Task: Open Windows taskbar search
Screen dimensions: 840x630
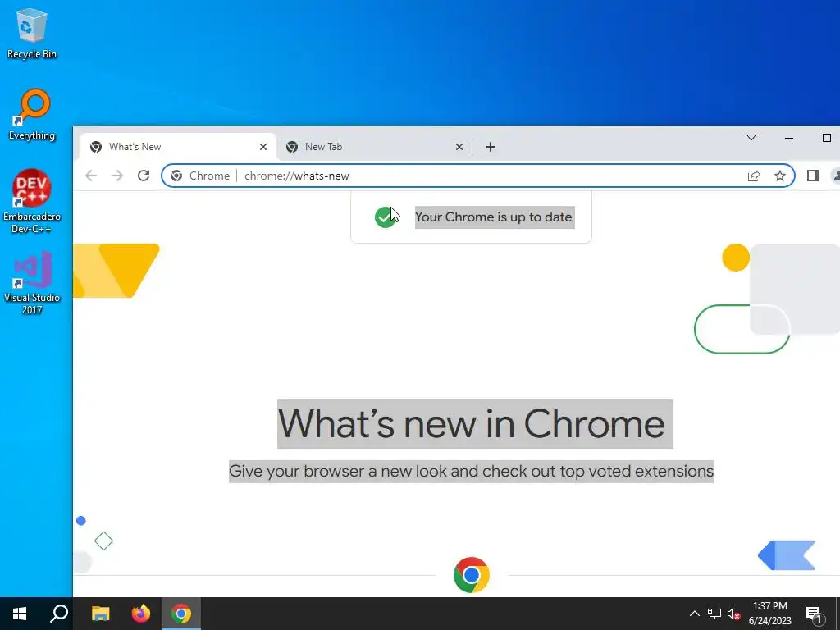Action: pyautogui.click(x=59, y=614)
